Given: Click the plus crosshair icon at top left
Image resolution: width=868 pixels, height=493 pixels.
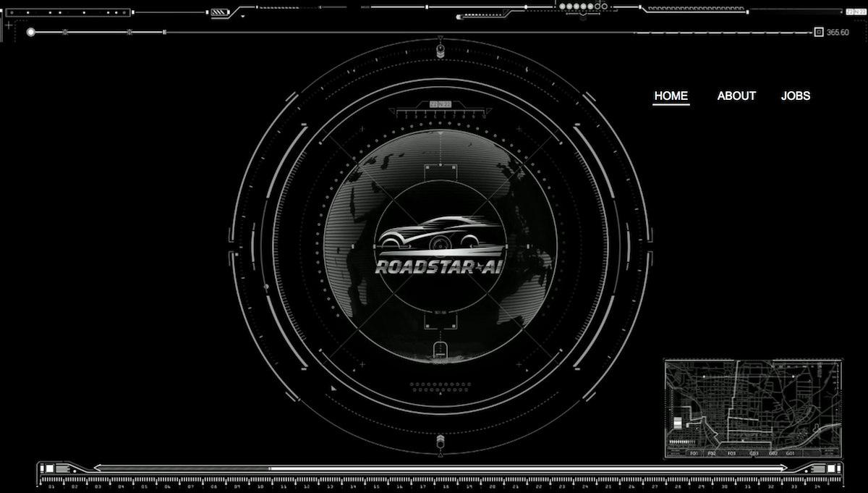Looking at the screenshot, I should pos(9,25).
